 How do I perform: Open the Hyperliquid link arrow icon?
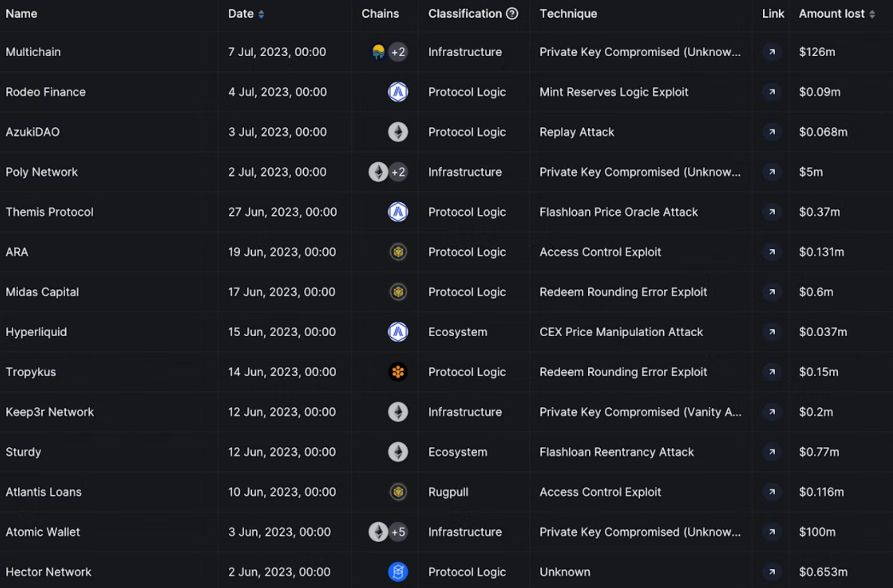coord(772,332)
